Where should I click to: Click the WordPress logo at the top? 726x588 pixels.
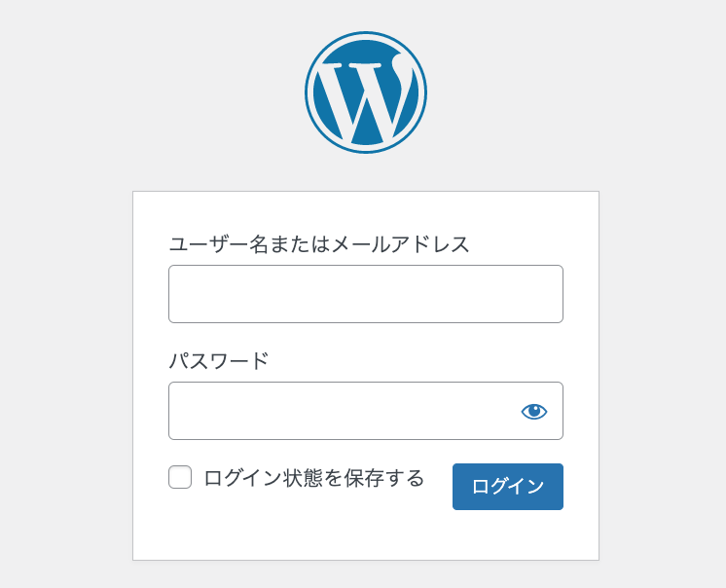[366, 92]
